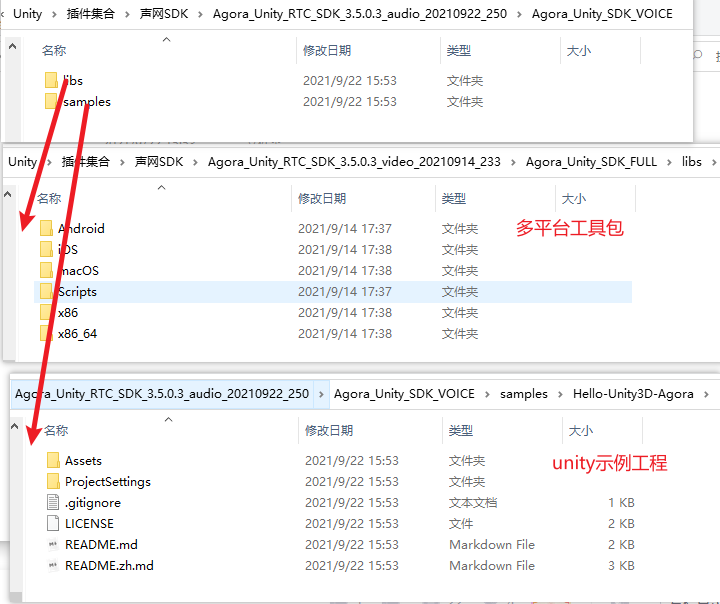Go to Hello-Unity3D-Agora in bottom breadcrumb
The width and height of the screenshot is (720, 604).
click(x=633, y=394)
